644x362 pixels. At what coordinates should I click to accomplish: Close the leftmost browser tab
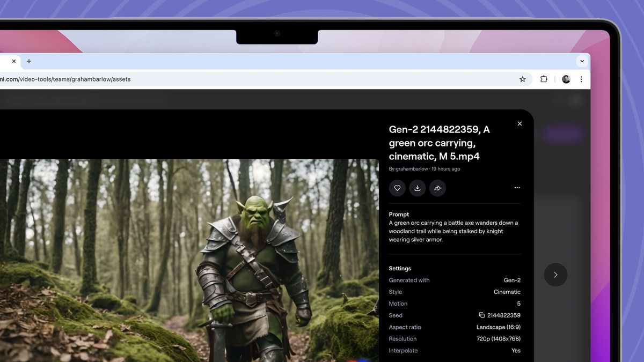[x=13, y=61]
